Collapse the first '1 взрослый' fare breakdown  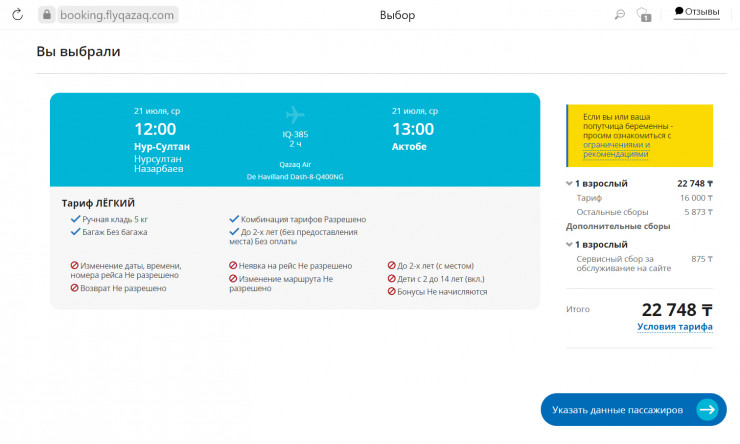569,184
